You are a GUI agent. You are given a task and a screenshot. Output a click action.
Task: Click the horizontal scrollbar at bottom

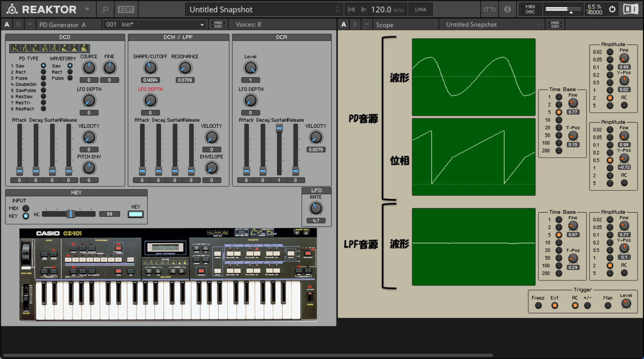[x=248, y=355]
